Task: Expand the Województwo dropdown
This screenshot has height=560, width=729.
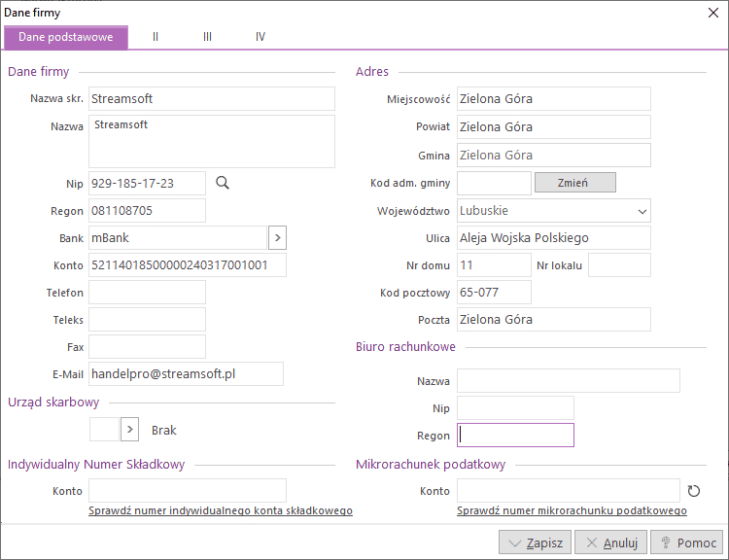Action: [x=642, y=211]
